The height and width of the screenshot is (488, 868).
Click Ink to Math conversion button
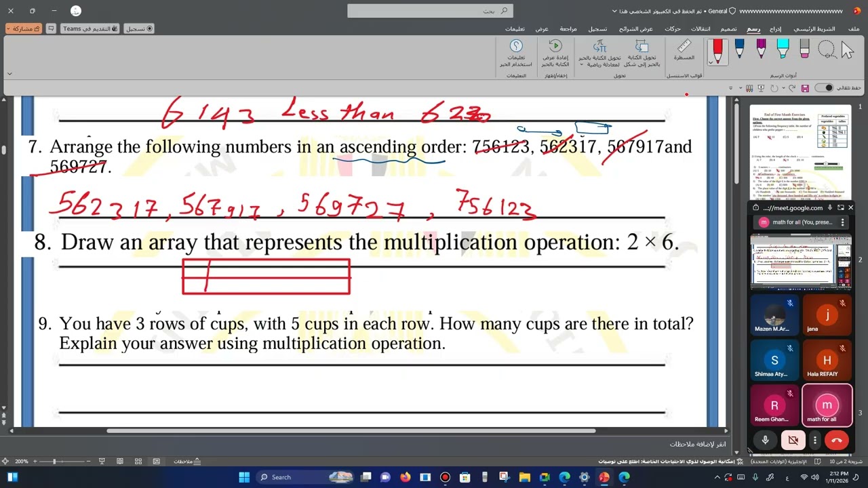(599, 53)
